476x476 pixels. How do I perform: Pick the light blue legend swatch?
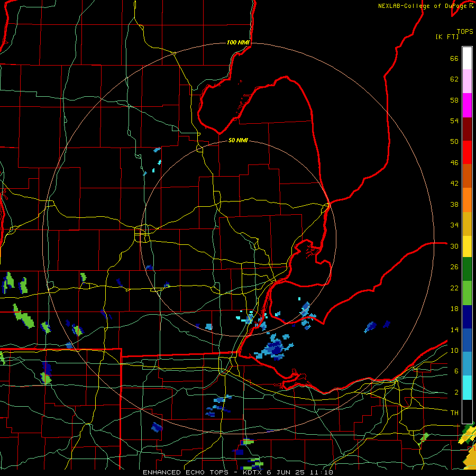click(467, 364)
